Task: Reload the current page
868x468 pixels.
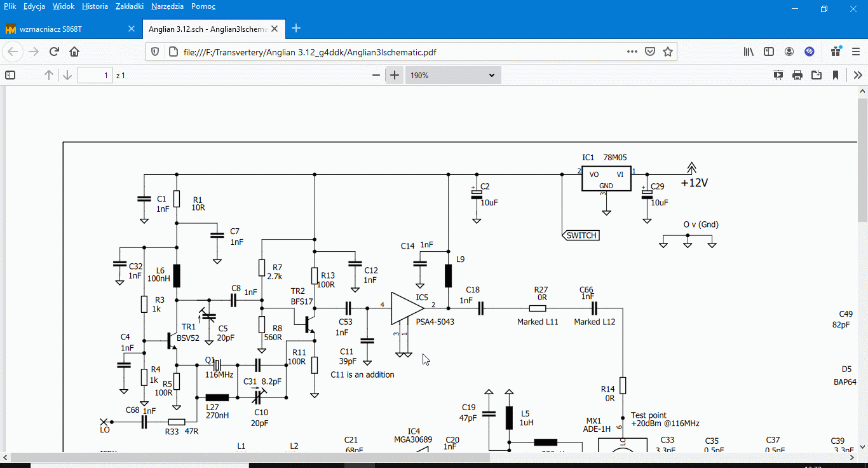Action: 54,52
